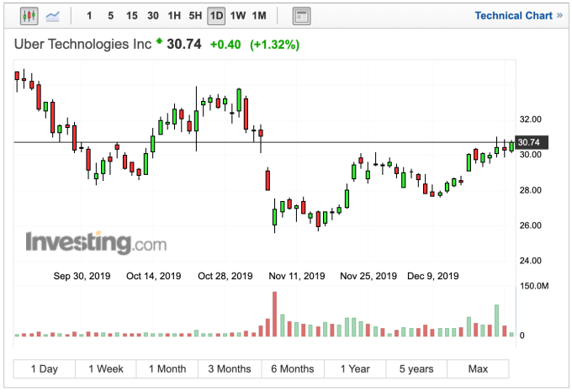Click the Sep 30, 2019 date label
The height and width of the screenshot is (392, 572).
(82, 276)
